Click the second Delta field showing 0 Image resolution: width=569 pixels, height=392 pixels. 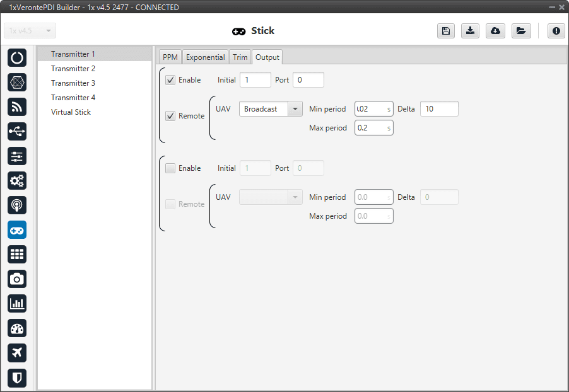[439, 197]
